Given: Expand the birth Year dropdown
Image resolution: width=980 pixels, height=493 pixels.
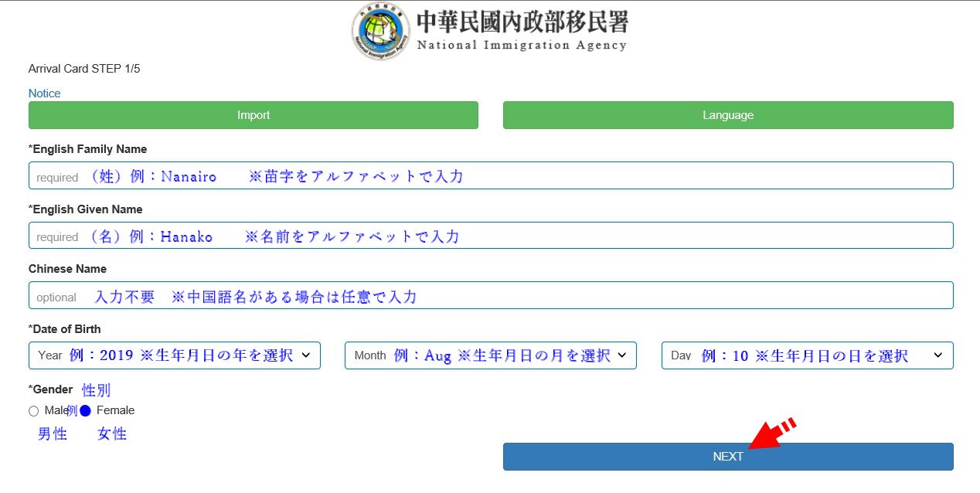Looking at the screenshot, I should coord(174,355).
